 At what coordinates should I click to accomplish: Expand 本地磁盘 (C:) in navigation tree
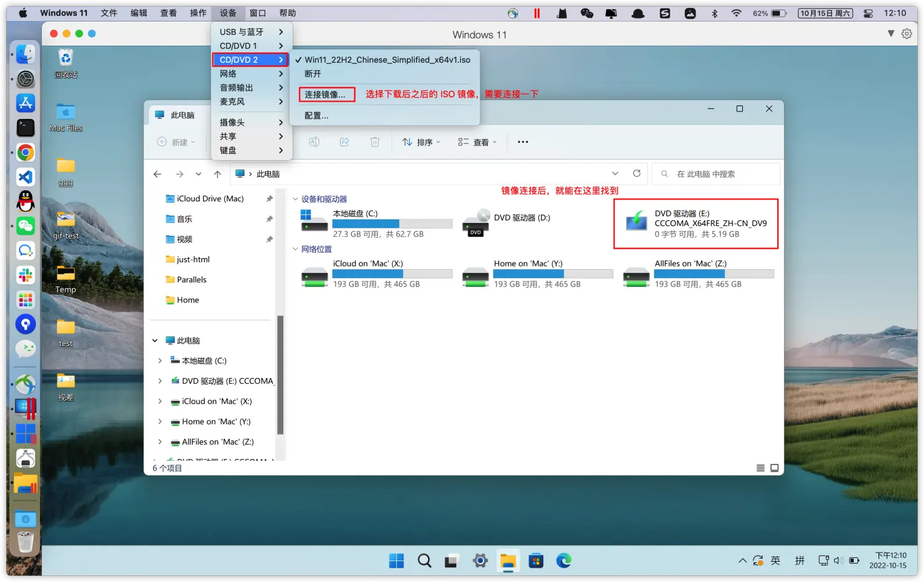160,361
